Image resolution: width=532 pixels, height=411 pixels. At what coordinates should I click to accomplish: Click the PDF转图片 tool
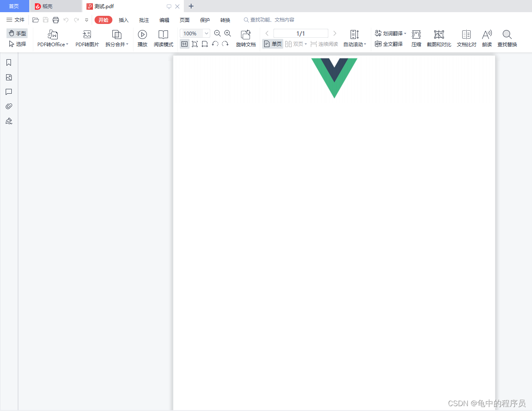click(87, 39)
